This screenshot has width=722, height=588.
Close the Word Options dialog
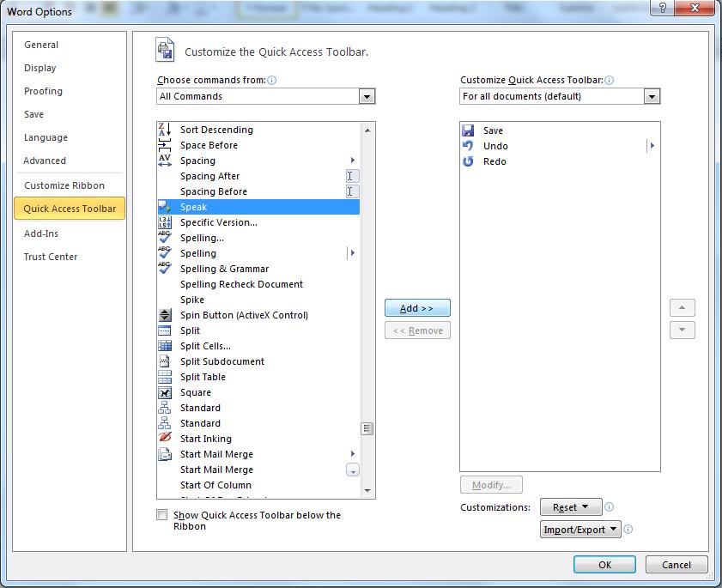(695, 8)
